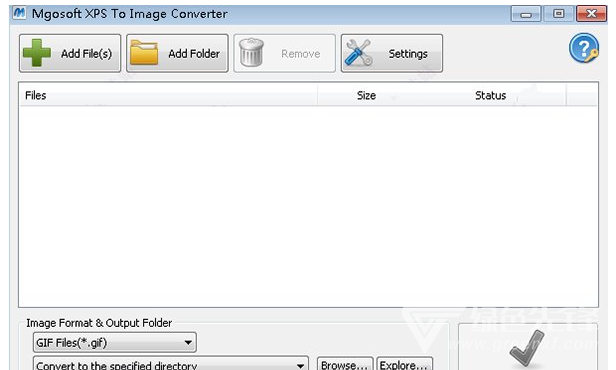Sort list by Size column header
This screenshot has height=370, width=616.
pos(367,95)
